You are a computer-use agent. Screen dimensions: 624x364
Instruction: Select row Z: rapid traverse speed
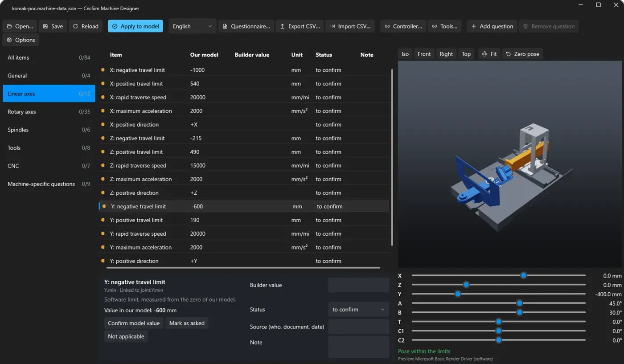pos(244,165)
